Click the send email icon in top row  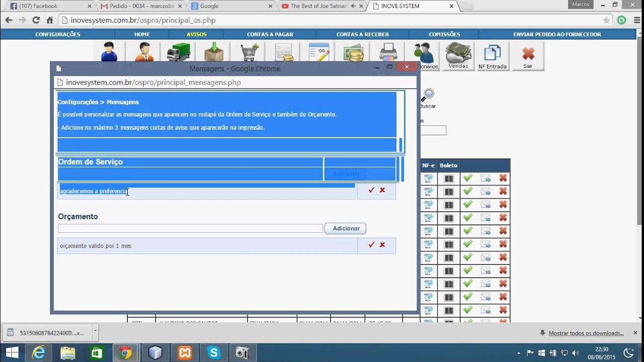click(486, 178)
